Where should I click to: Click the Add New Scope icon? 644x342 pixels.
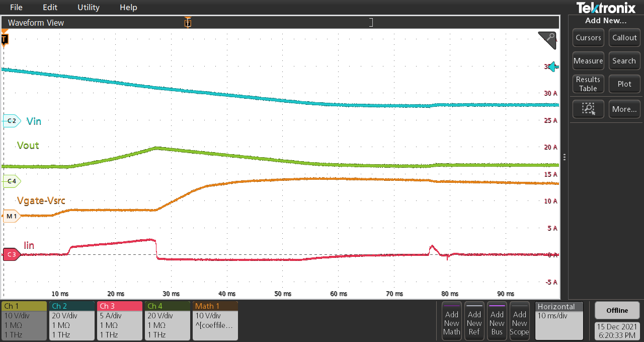click(x=519, y=321)
